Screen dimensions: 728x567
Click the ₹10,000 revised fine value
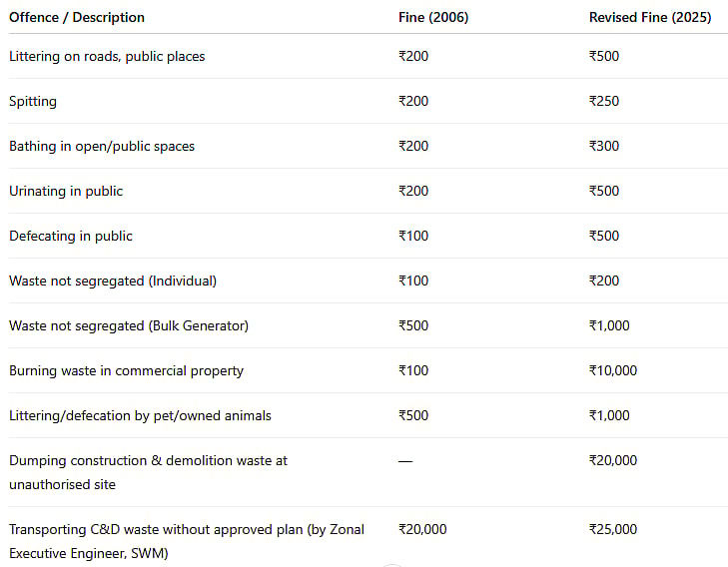coord(612,370)
